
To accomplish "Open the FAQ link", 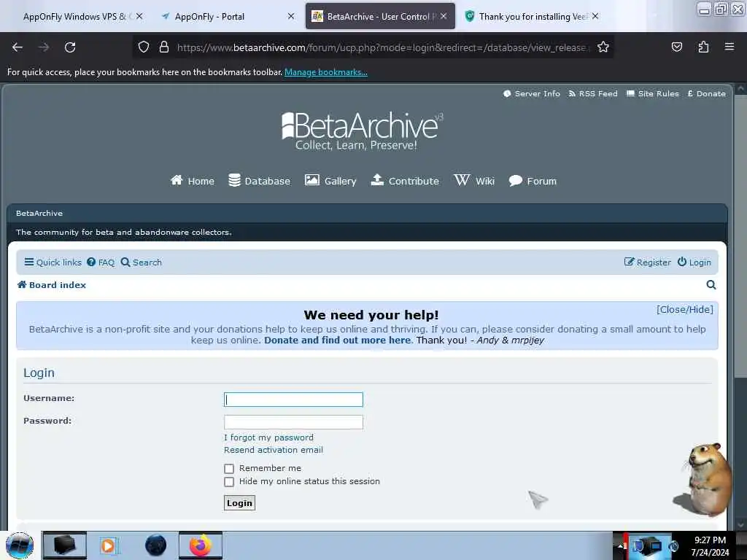I will 101,262.
